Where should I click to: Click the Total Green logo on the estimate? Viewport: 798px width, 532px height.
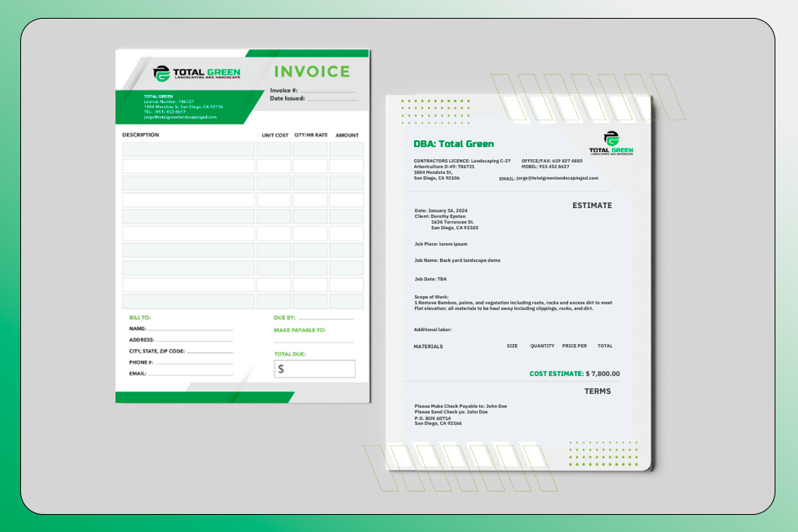[611, 143]
